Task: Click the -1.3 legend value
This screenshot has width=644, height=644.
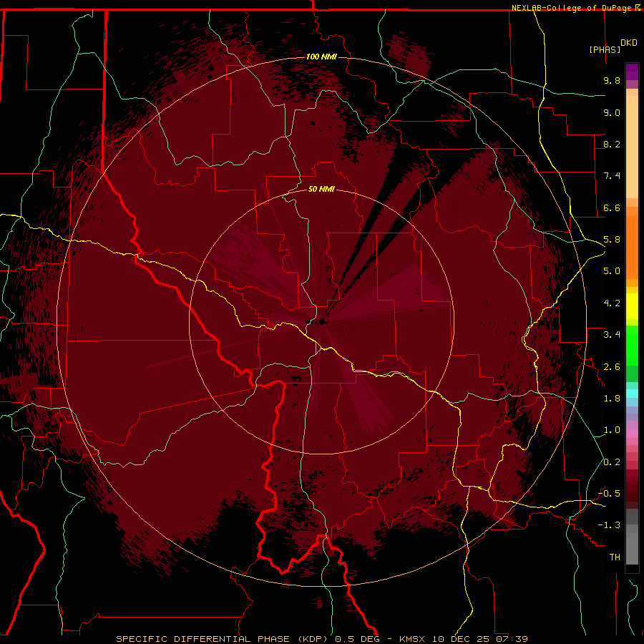Action: pyautogui.click(x=609, y=525)
